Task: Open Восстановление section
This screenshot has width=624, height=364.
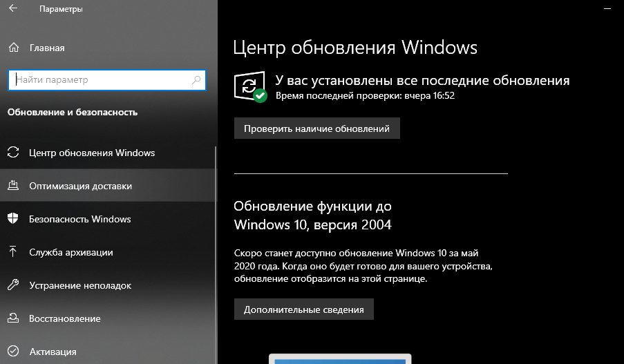Action: point(108,318)
